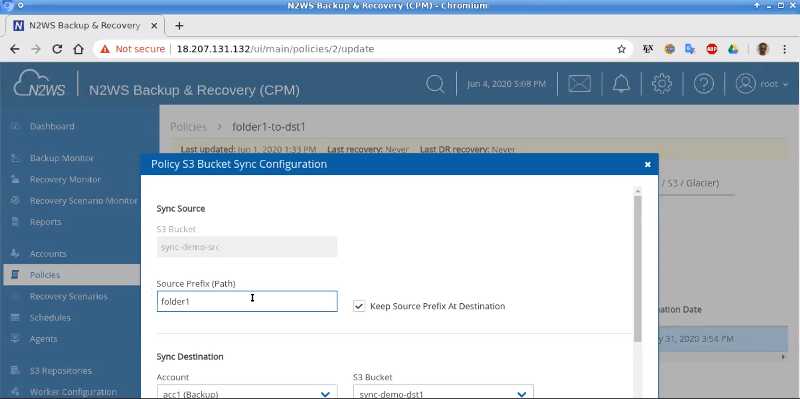This screenshot has width=800, height=399.
Task: Open Worker Configuration in sidebar
Action: point(73,392)
